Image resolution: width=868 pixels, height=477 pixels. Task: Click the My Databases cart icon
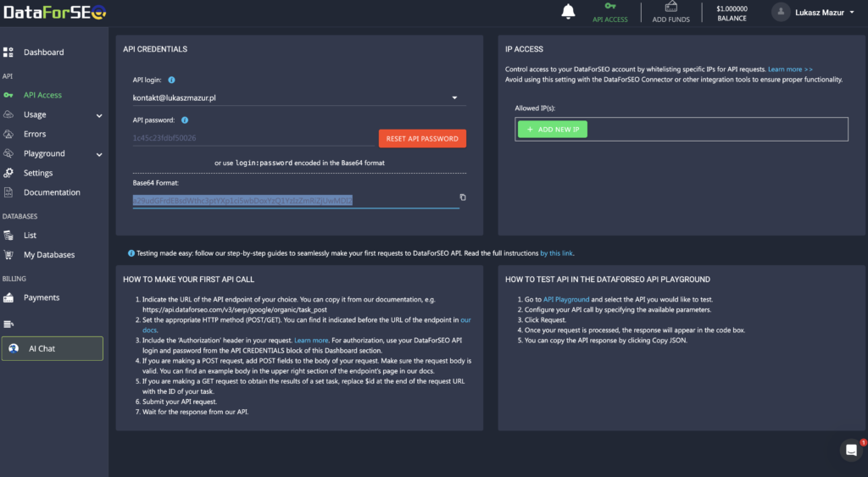8,254
